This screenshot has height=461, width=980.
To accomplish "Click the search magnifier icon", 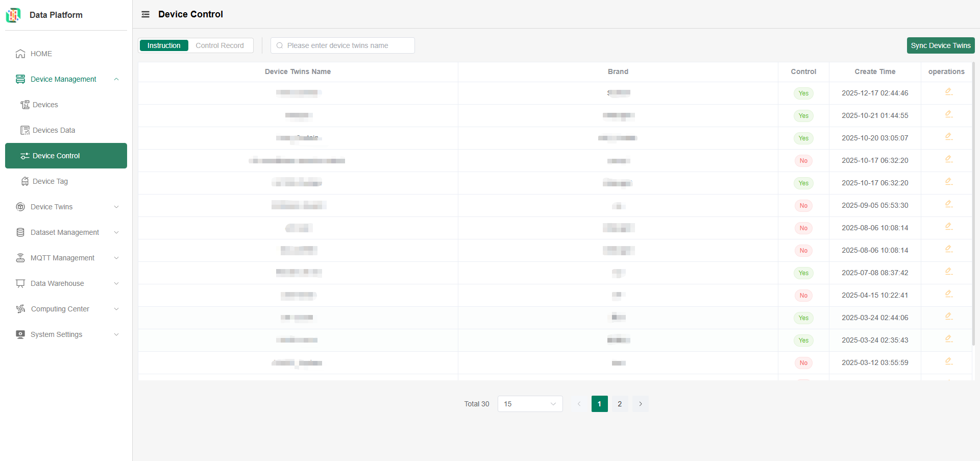I will (x=280, y=45).
